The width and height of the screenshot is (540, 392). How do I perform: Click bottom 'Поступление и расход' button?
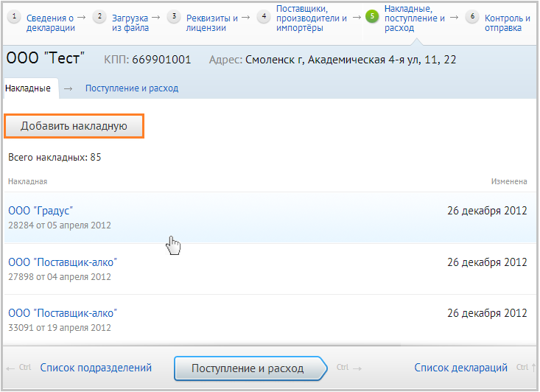click(250, 368)
